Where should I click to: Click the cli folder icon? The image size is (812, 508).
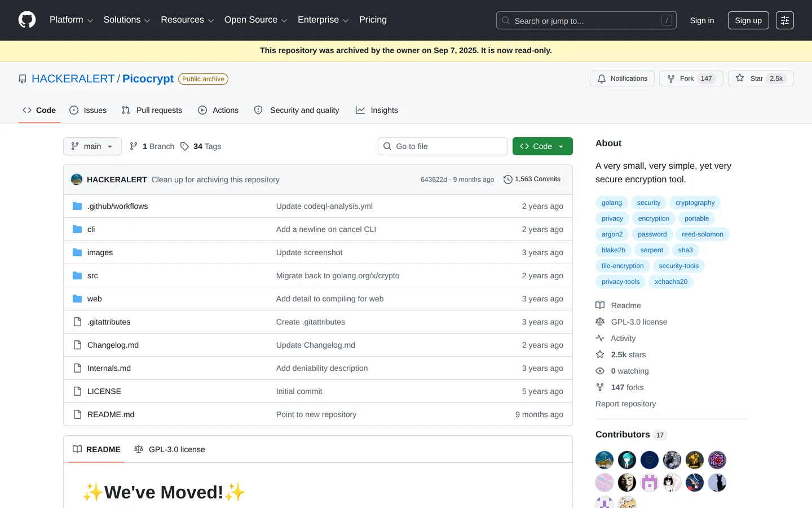pos(77,229)
